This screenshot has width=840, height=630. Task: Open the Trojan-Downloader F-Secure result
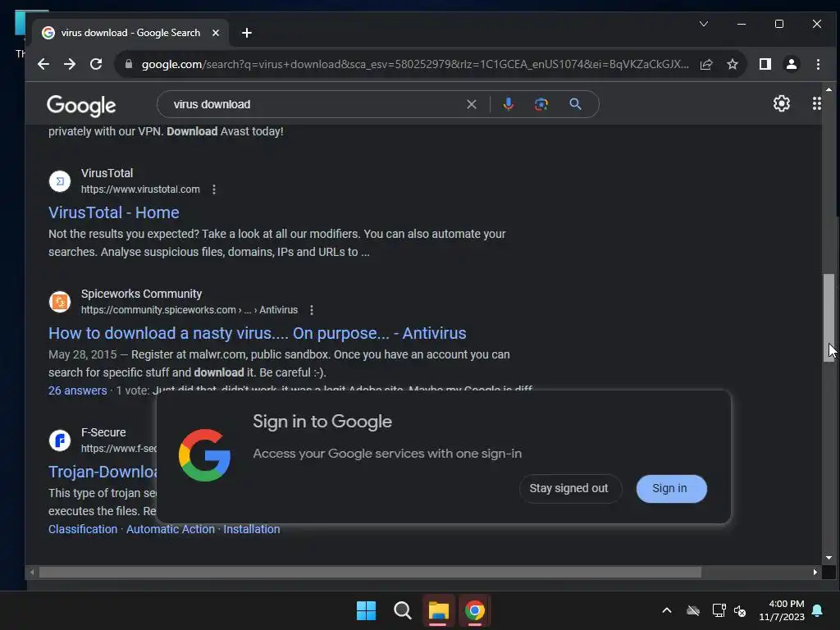(103, 472)
